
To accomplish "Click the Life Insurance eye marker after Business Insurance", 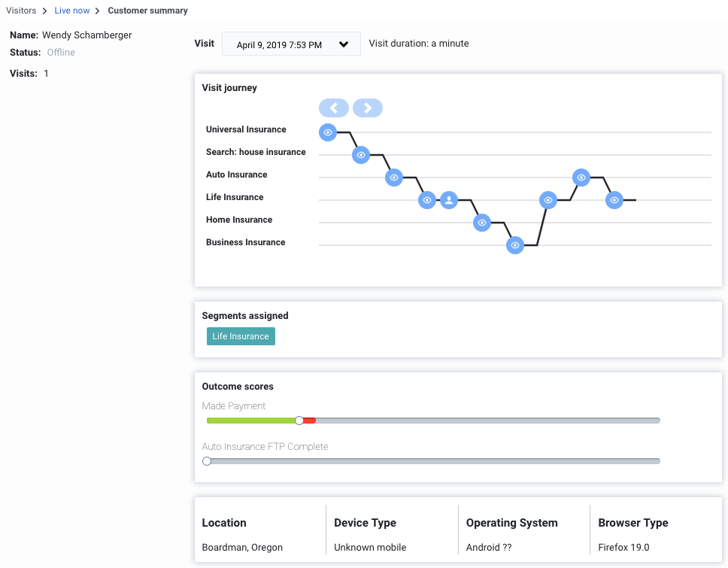I will [x=548, y=200].
